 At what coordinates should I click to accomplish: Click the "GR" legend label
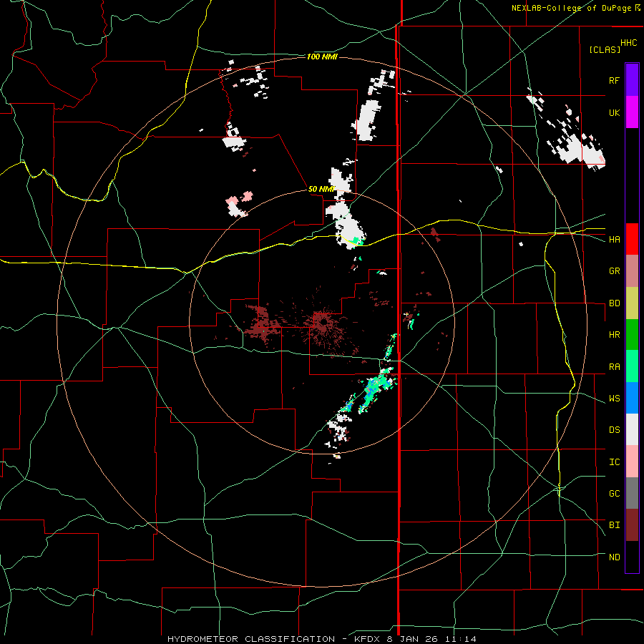pyautogui.click(x=614, y=271)
